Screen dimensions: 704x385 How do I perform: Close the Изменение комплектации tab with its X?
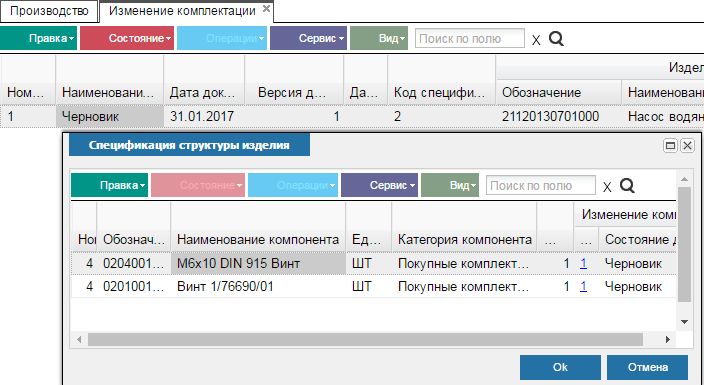point(266,9)
